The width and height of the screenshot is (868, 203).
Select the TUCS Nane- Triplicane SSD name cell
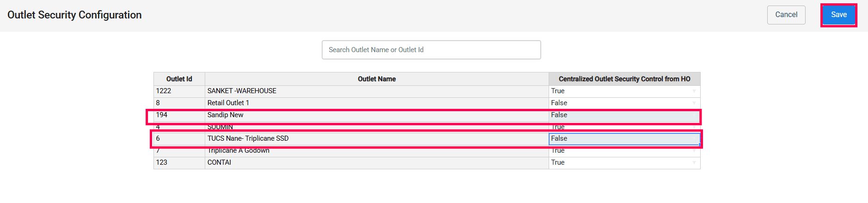[x=377, y=139]
